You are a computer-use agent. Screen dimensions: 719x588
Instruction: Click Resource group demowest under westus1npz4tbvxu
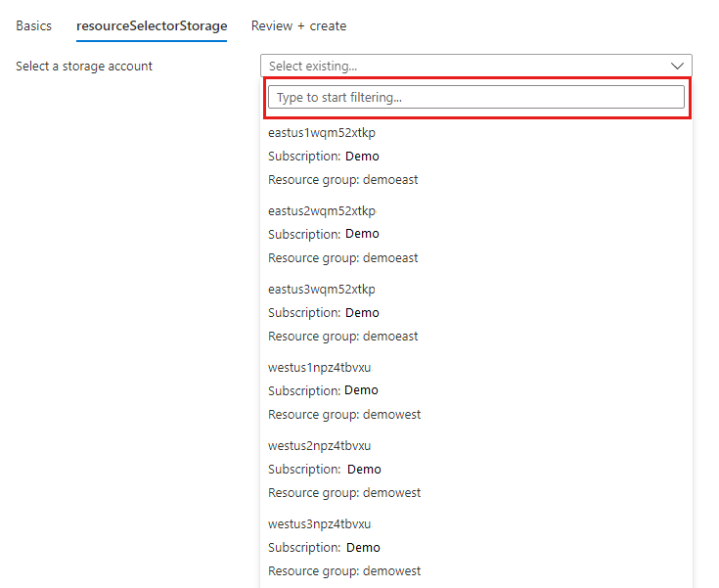(x=344, y=415)
